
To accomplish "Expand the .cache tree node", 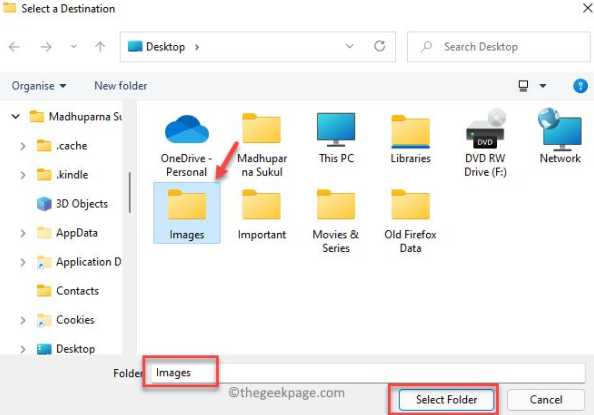I will click(23, 146).
